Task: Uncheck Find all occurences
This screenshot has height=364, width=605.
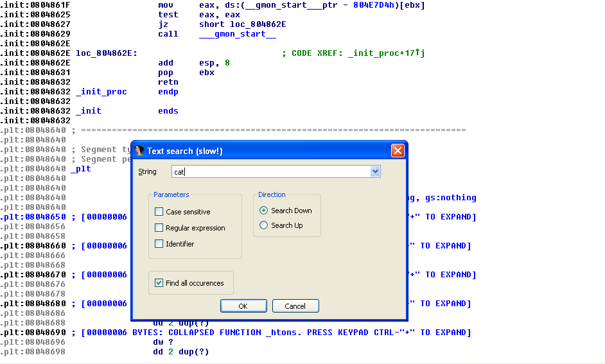Action: click(x=159, y=283)
